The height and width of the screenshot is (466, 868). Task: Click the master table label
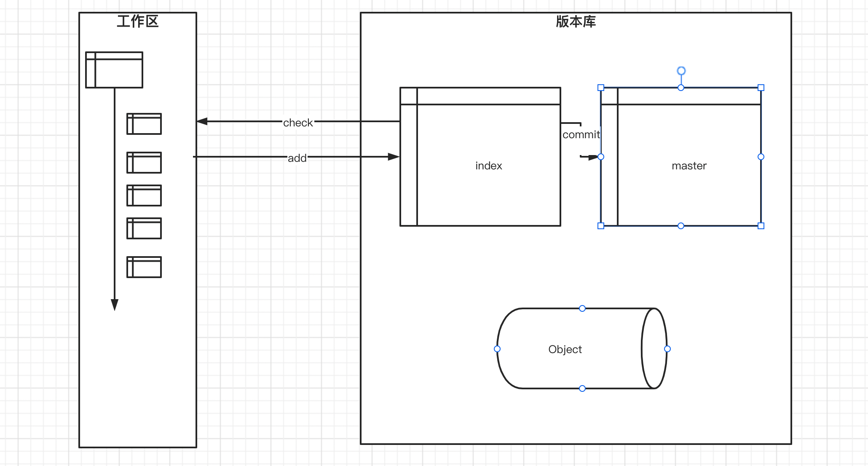coord(689,166)
